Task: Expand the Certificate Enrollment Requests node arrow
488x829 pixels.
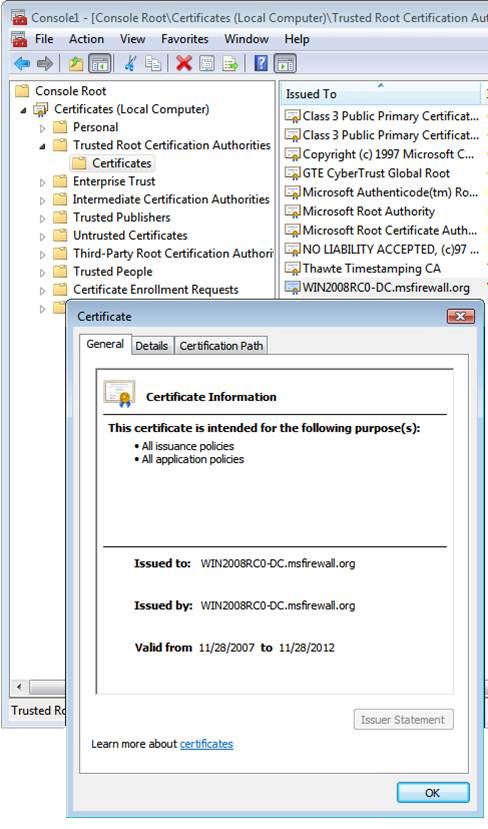Action: [43, 290]
